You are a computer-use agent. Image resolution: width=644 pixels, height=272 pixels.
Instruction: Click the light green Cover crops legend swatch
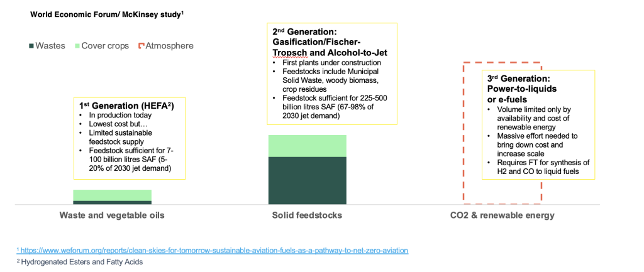click(x=77, y=46)
